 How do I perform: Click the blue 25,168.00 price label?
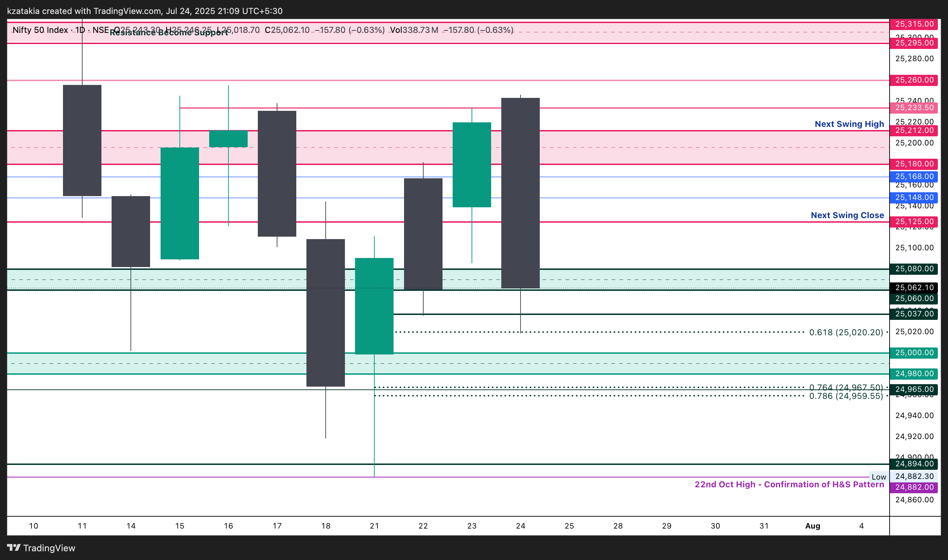[914, 176]
